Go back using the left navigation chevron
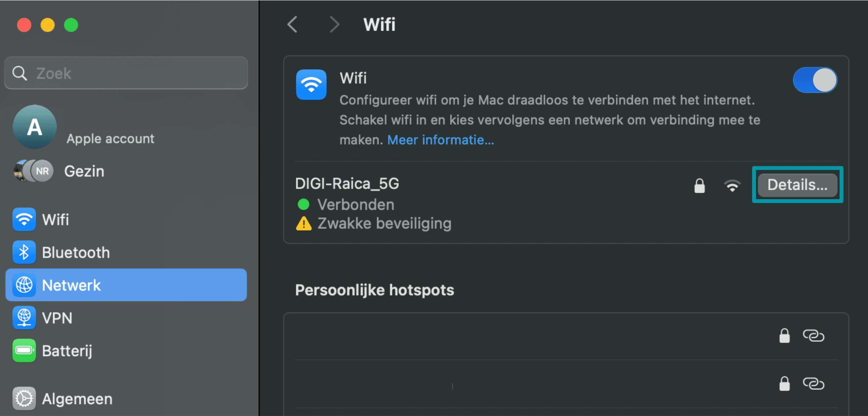868x416 pixels. (x=293, y=24)
